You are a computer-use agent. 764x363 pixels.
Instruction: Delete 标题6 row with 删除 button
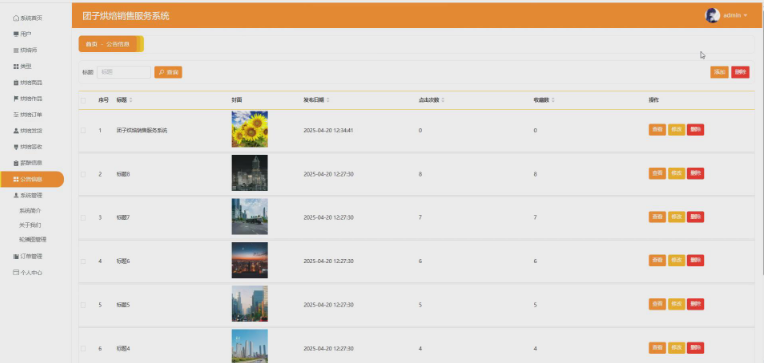pyautogui.click(x=695, y=260)
